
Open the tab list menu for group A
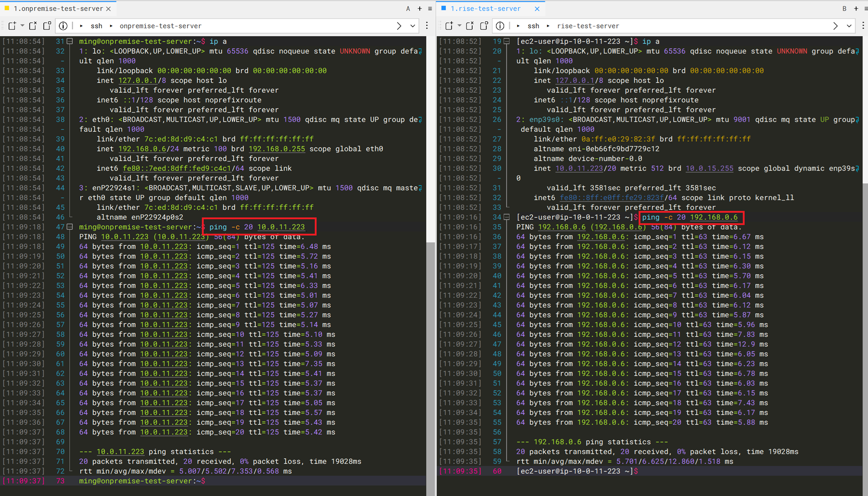430,9
